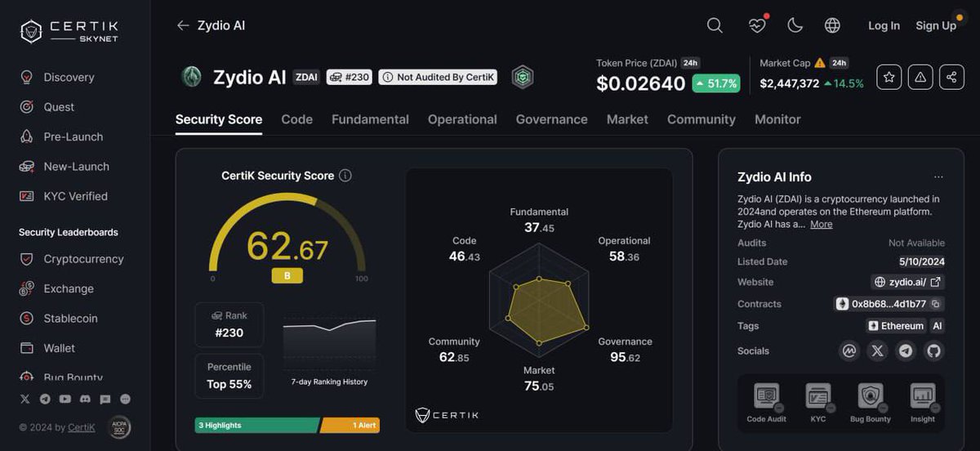Go back using the arrow beside Zydio AI

point(183,25)
